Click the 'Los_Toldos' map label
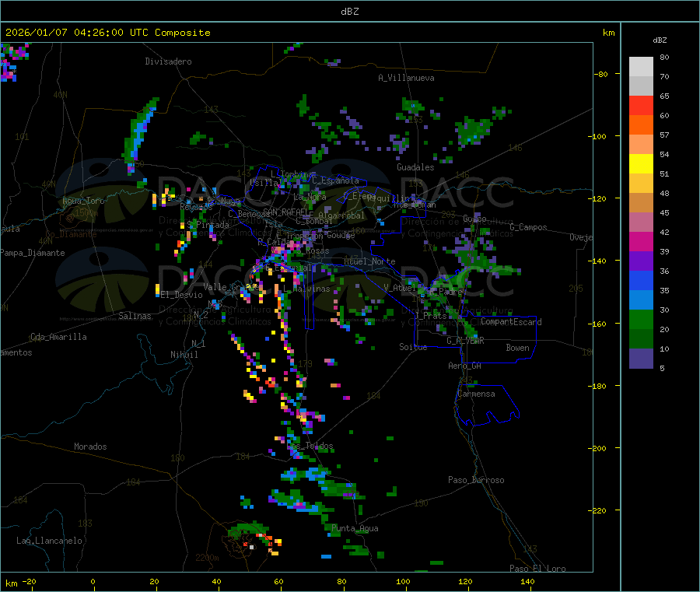 (x=310, y=446)
